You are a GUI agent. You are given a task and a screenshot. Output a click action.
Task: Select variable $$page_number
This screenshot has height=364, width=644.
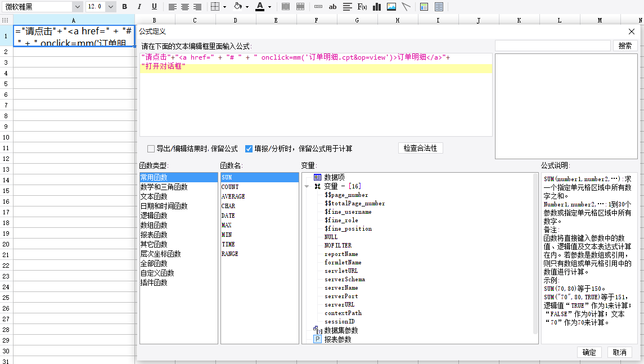(346, 195)
